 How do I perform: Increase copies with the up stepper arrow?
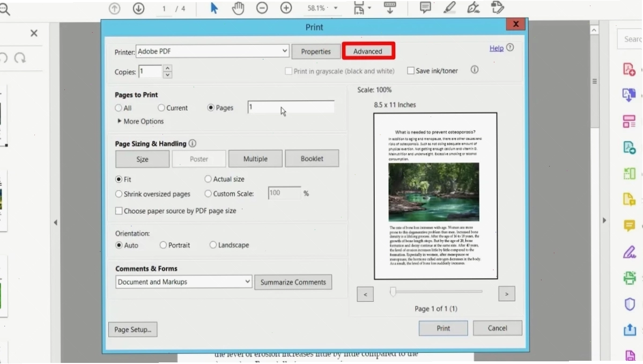[167, 68]
